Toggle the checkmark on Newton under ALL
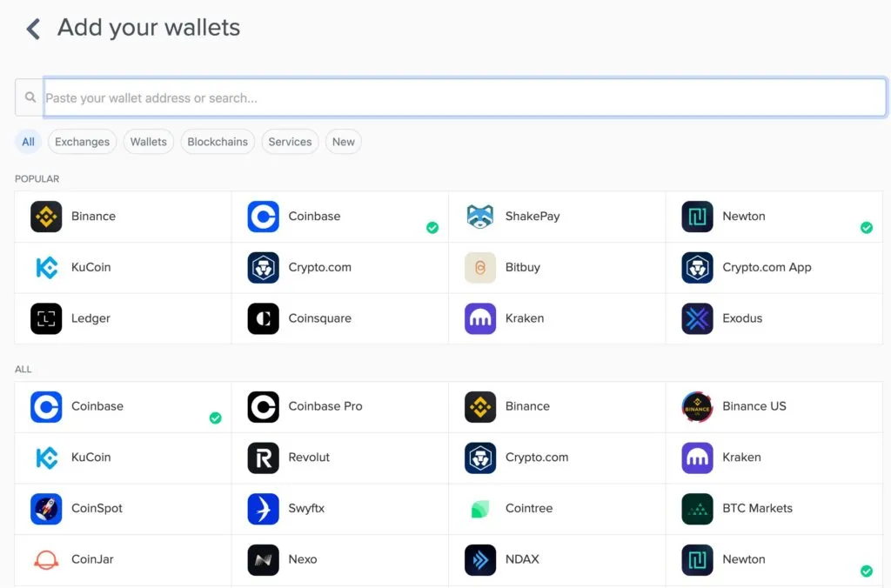 [x=867, y=571]
